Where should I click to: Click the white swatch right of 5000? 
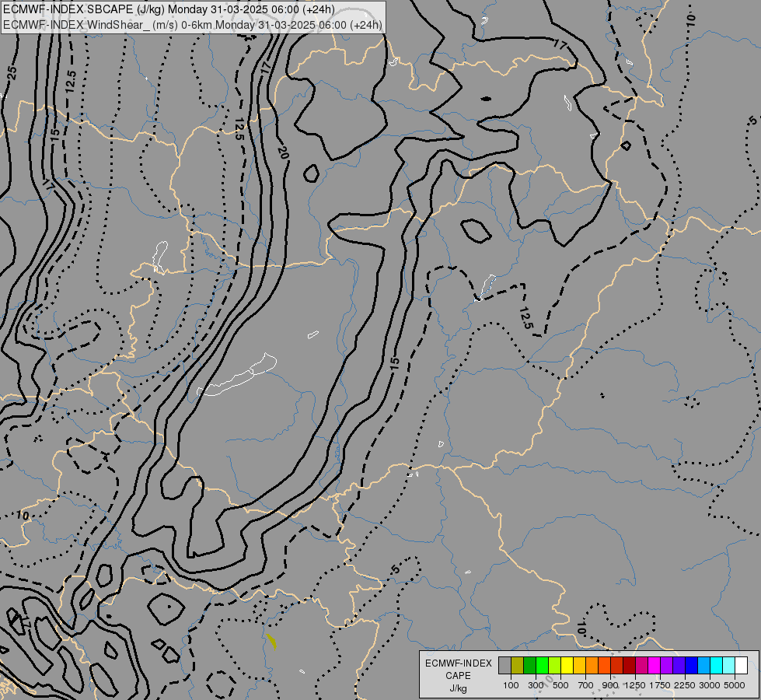(x=741, y=665)
